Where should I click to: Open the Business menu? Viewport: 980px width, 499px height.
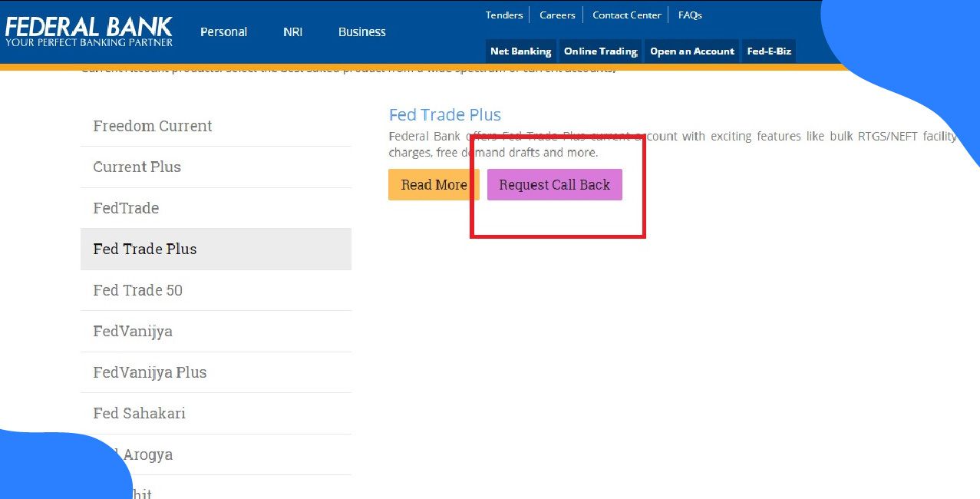tap(361, 32)
